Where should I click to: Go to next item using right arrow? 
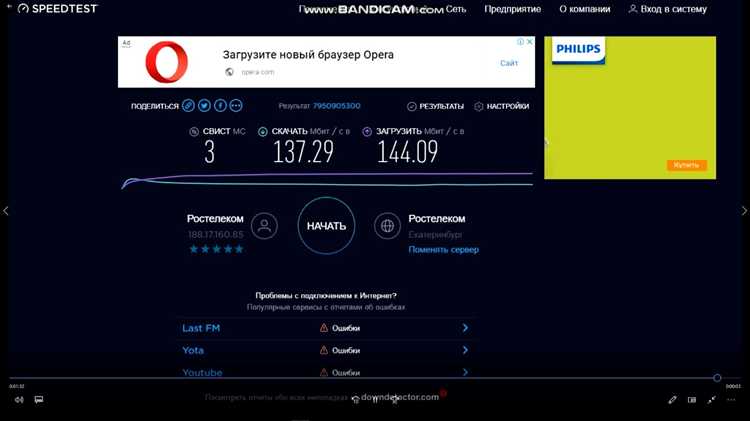(743, 211)
